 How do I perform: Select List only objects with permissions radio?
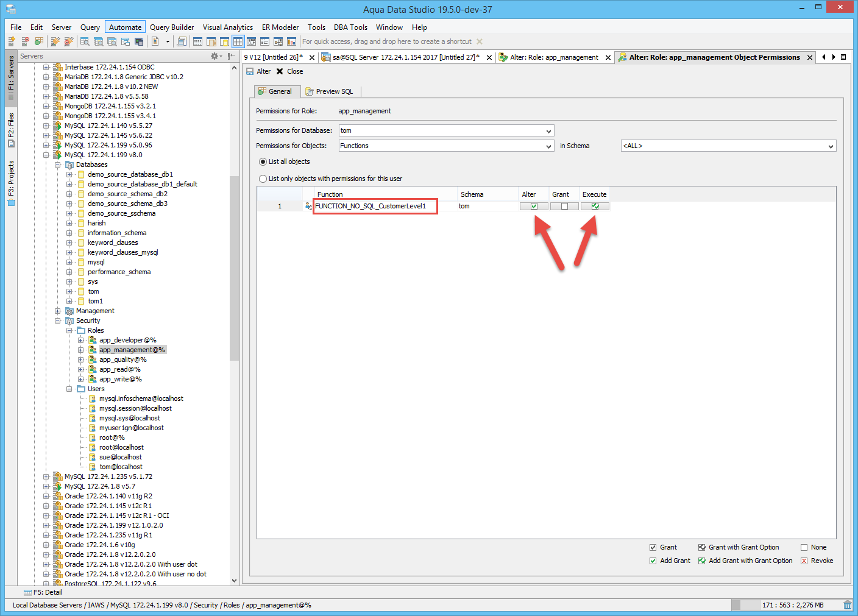click(x=263, y=179)
